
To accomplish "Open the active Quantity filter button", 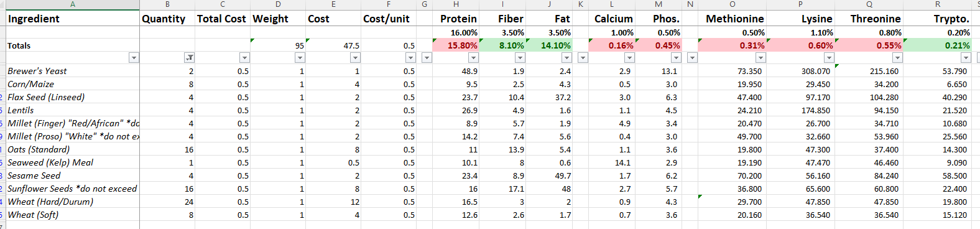I will click(189, 58).
